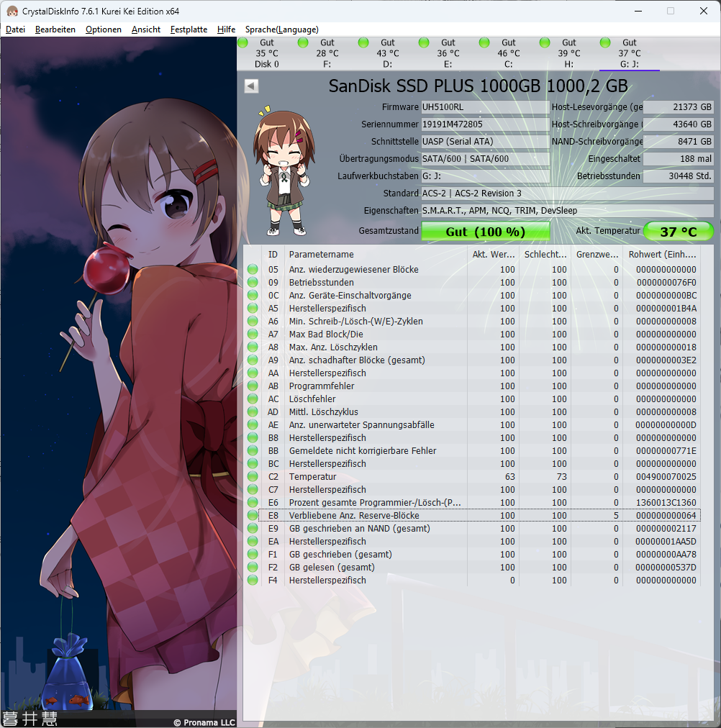This screenshot has height=728, width=721.
Task: Click green dot for attribute F4 row
Action: (x=253, y=580)
